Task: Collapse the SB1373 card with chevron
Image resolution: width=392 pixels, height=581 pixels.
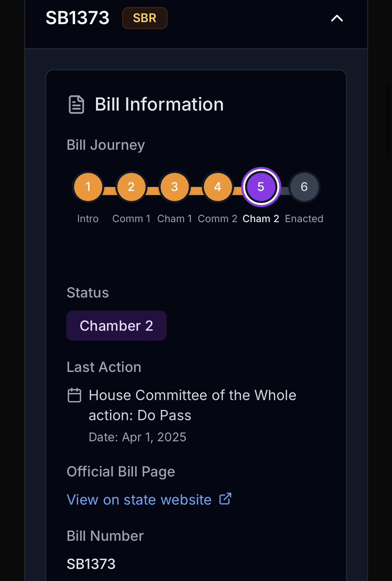Action: point(337,18)
